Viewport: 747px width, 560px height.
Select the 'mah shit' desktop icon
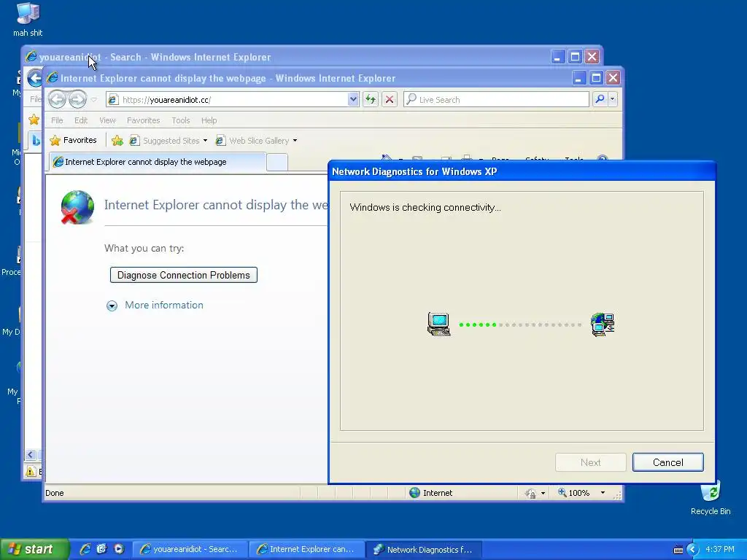tap(28, 19)
